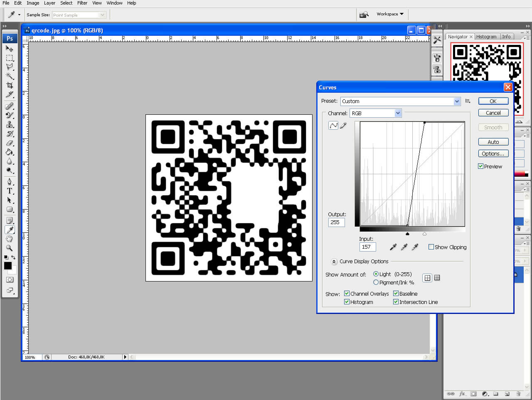
Task: Click the swap foreground/background colors icon
Action: (13, 257)
